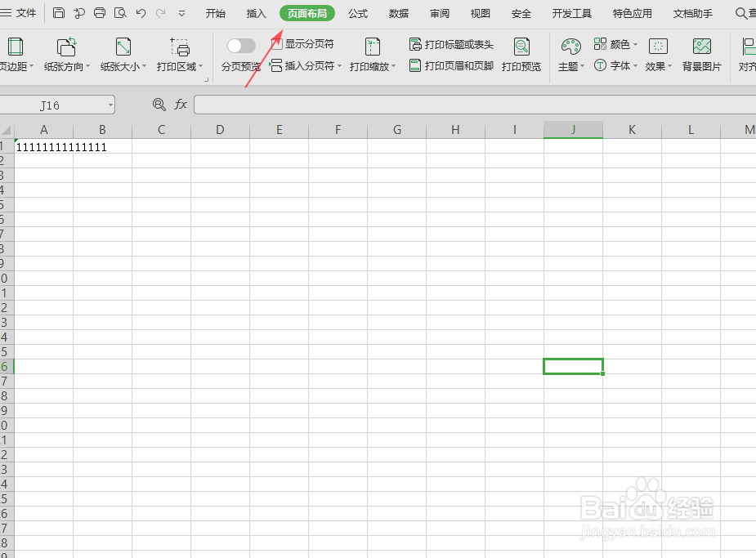
Task: Open the 开发工具 tab
Action: coord(572,14)
